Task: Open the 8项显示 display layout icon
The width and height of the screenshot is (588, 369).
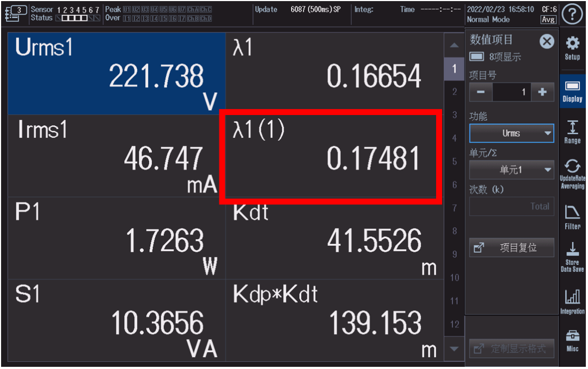Action: [x=476, y=57]
